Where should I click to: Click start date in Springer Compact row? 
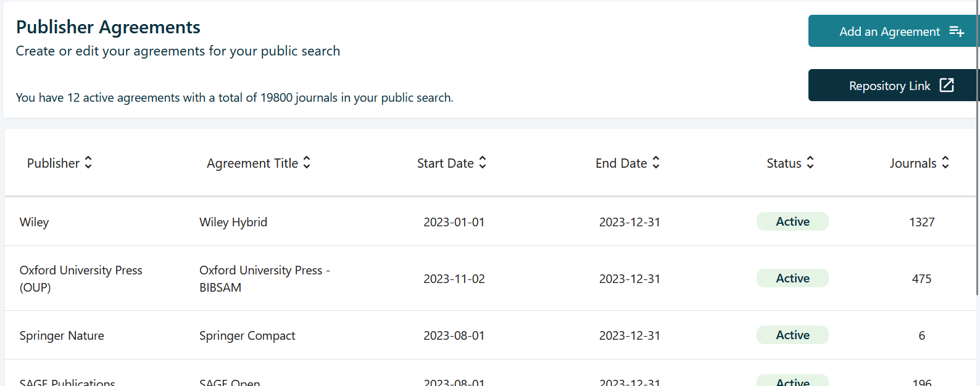click(x=454, y=335)
